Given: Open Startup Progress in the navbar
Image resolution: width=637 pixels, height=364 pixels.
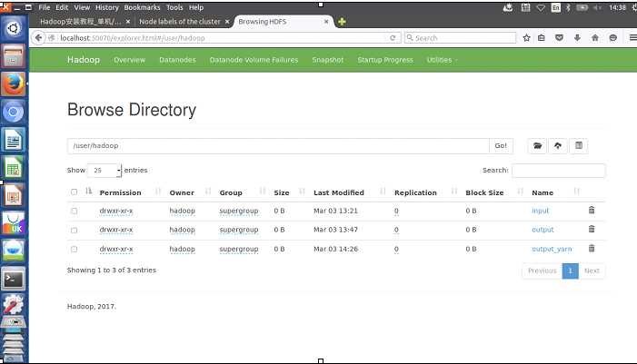Looking at the screenshot, I should pos(385,60).
